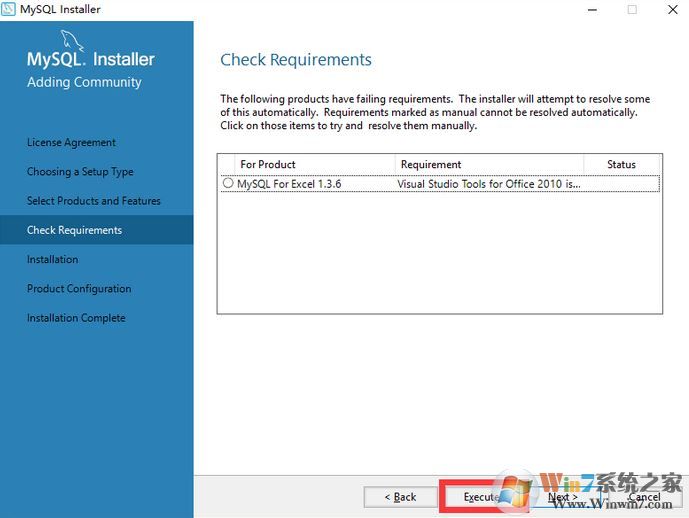Click the Adding Community subtitle
Viewport: 689px width, 518px height.
point(84,82)
